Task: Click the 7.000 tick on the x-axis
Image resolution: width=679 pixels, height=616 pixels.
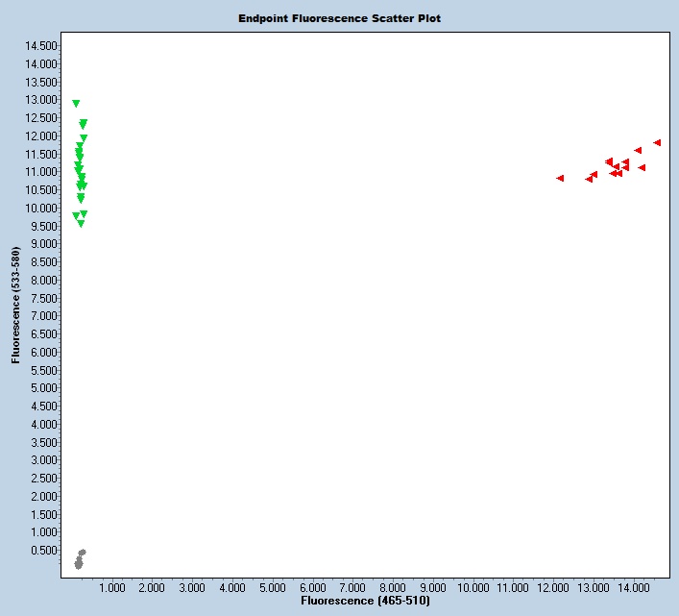Action: [x=352, y=586]
